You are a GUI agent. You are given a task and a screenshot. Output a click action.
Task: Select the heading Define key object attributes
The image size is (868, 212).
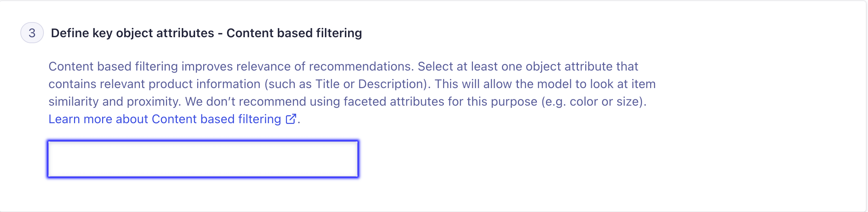(x=207, y=33)
